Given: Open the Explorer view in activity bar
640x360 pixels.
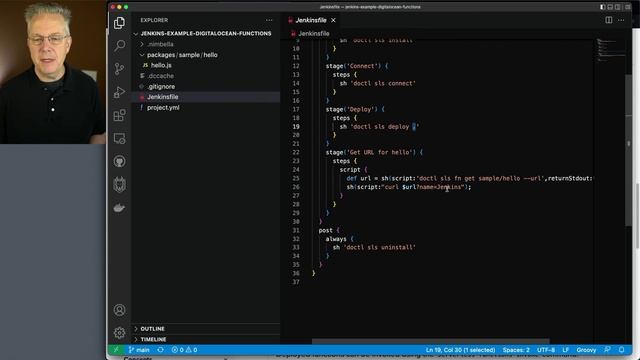Looking at the screenshot, I should pyautogui.click(x=119, y=23).
